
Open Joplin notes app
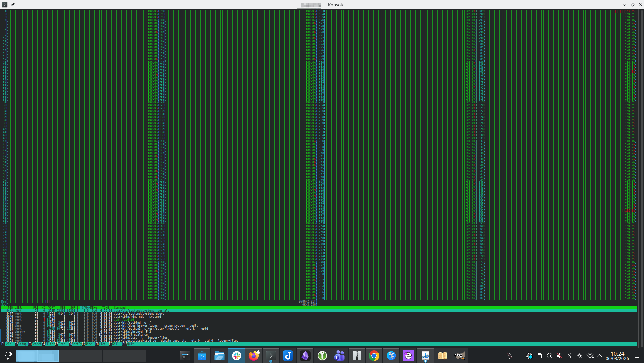(288, 355)
